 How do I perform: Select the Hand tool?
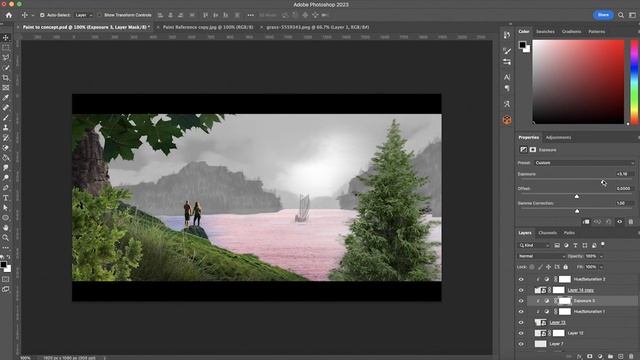tap(6, 228)
